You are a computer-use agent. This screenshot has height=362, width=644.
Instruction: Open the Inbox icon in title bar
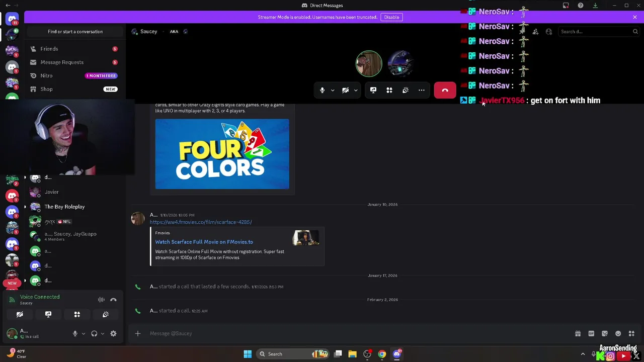click(x=566, y=6)
